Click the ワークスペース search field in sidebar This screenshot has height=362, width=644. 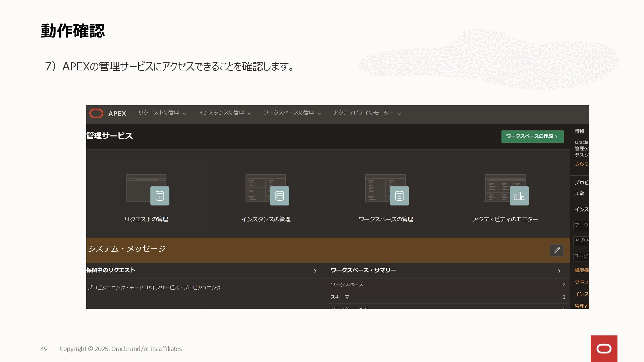581,225
